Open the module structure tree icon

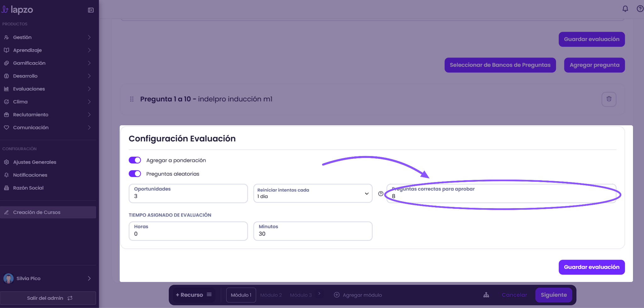click(x=486, y=295)
